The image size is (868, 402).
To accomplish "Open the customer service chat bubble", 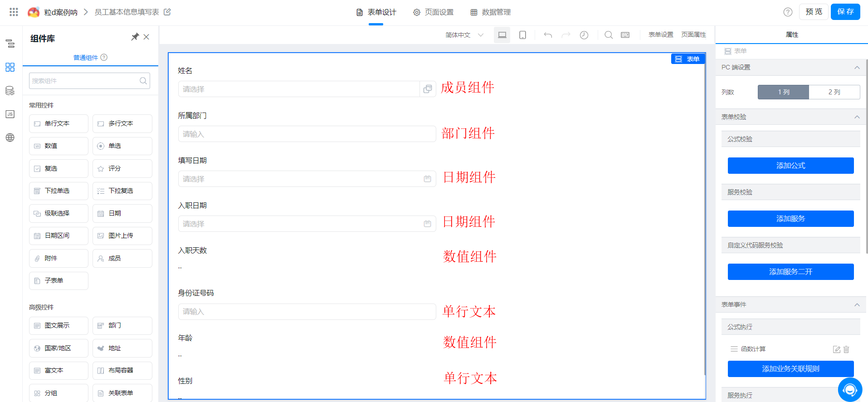I will [850, 389].
